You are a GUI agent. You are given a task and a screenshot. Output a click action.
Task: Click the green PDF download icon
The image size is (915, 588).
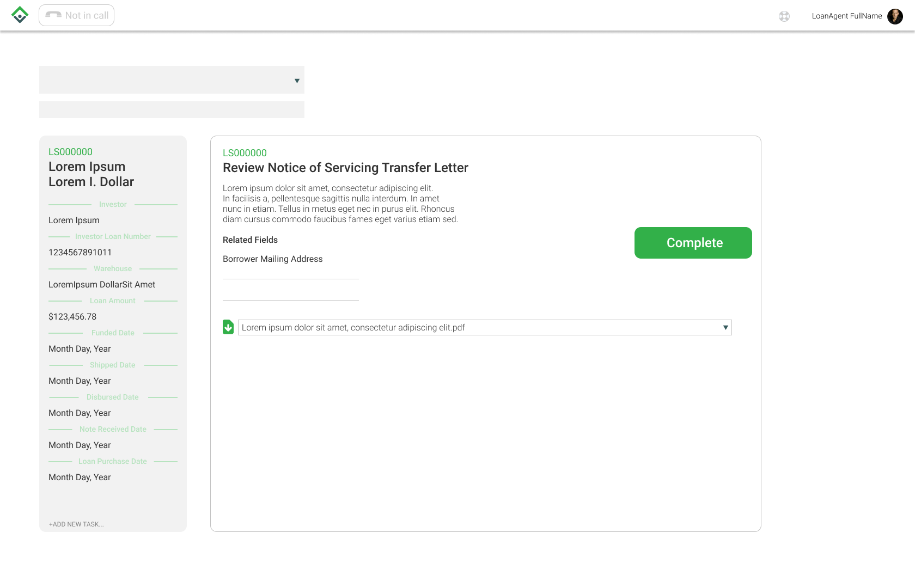tap(228, 327)
